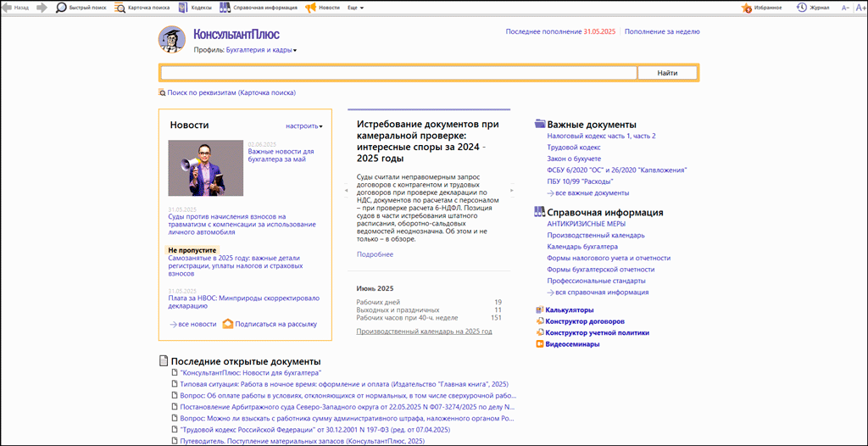
Task: Click Подробнее under the review
Action: click(x=376, y=254)
